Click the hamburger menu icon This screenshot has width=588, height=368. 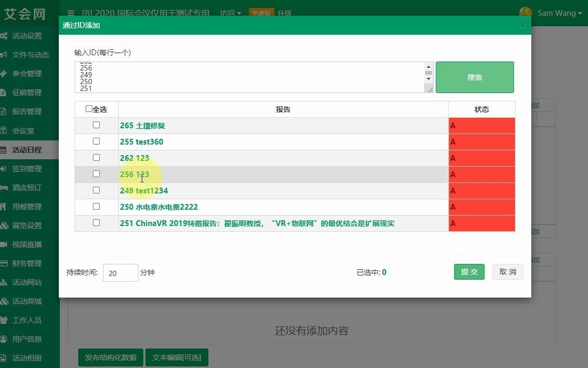[x=70, y=13]
